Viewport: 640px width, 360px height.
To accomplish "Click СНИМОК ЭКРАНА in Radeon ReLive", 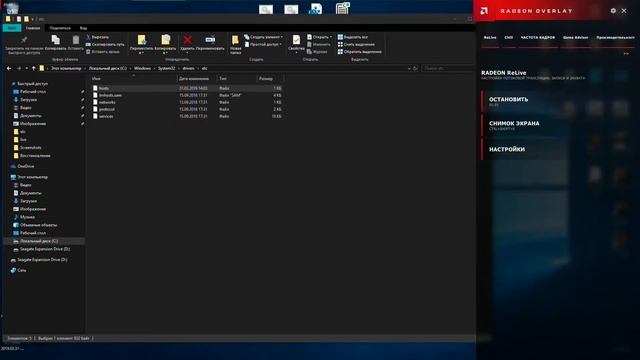I will [x=514, y=125].
